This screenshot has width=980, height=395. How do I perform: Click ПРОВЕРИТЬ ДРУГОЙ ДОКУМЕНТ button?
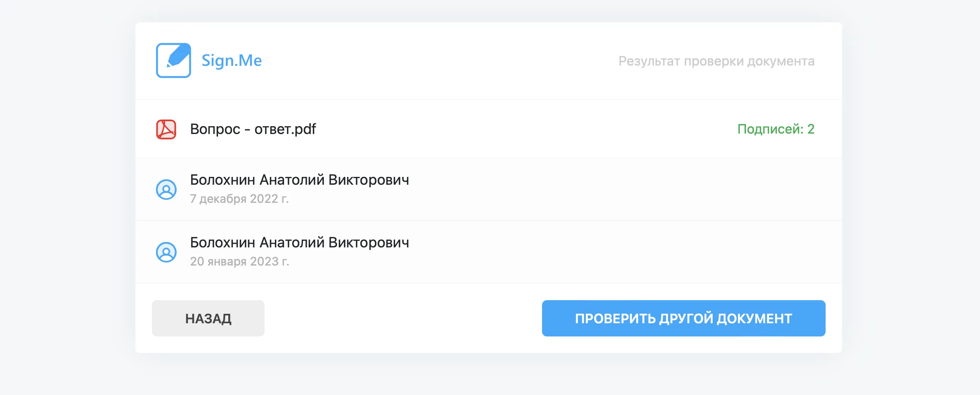[x=684, y=318]
